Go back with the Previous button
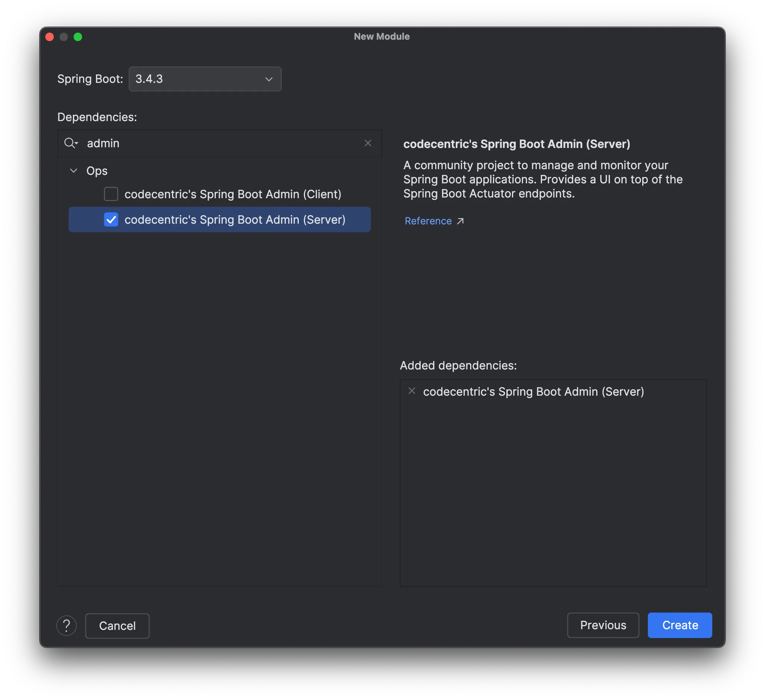Viewport: 765px width, 700px height. (603, 625)
